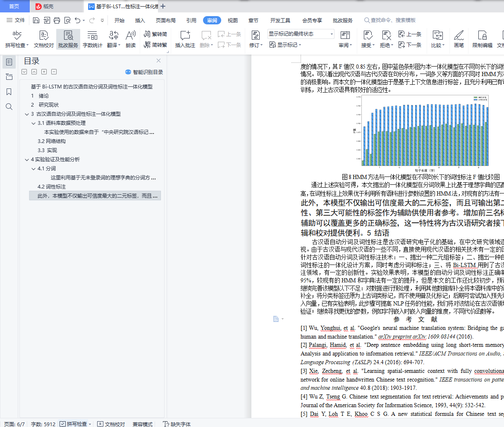Open 比较 compare documents tool
Viewport: 504px width, 427px height.
(437, 39)
